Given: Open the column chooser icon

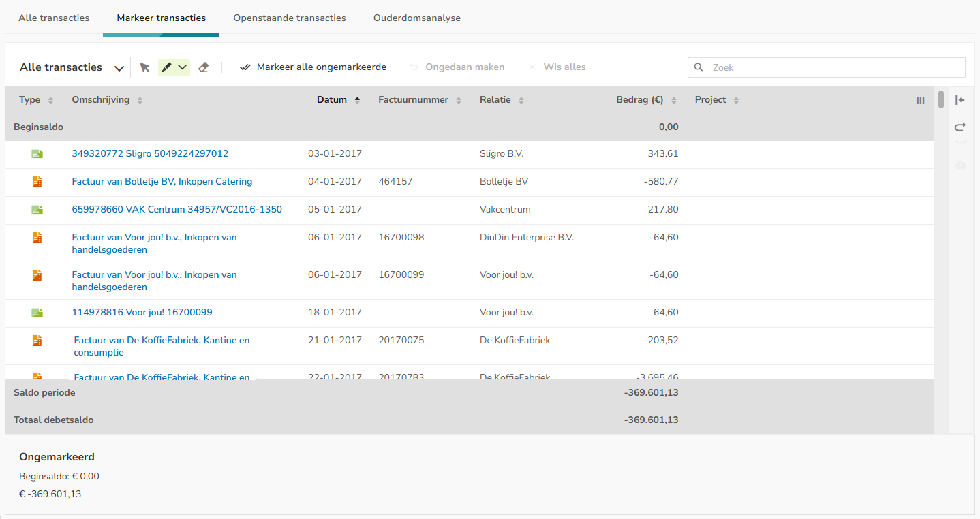Looking at the screenshot, I should click(x=921, y=100).
